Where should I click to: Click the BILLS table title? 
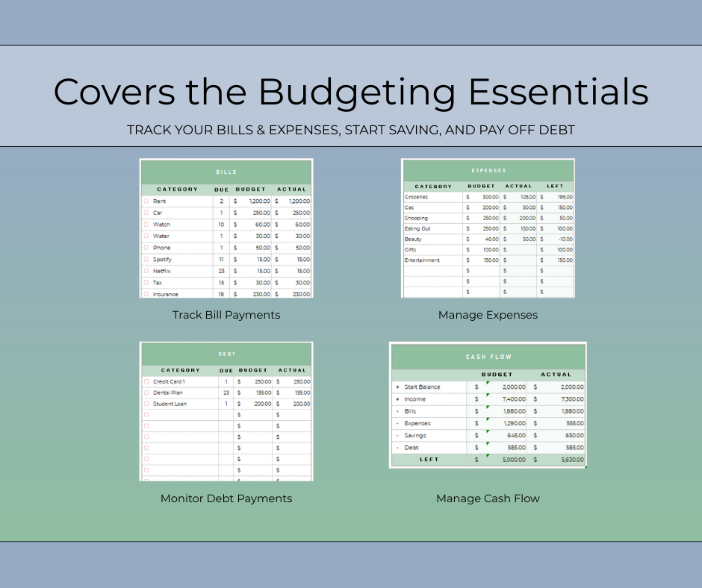[226, 172]
